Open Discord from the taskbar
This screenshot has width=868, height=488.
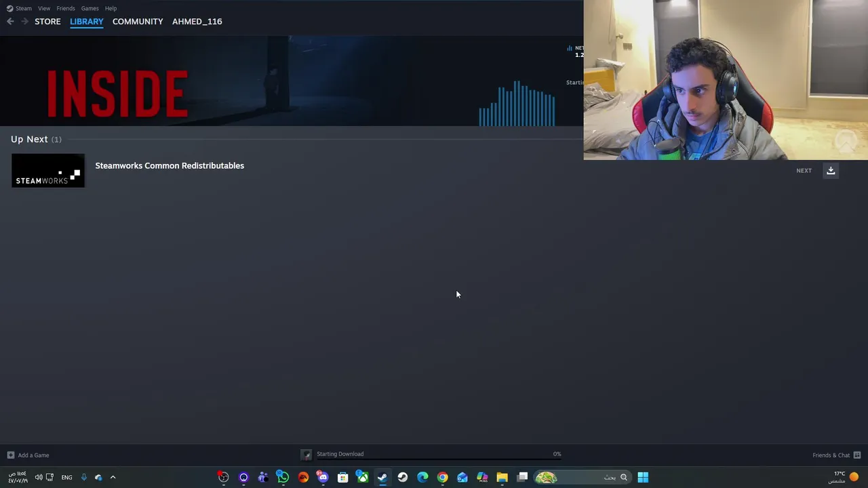click(x=323, y=477)
